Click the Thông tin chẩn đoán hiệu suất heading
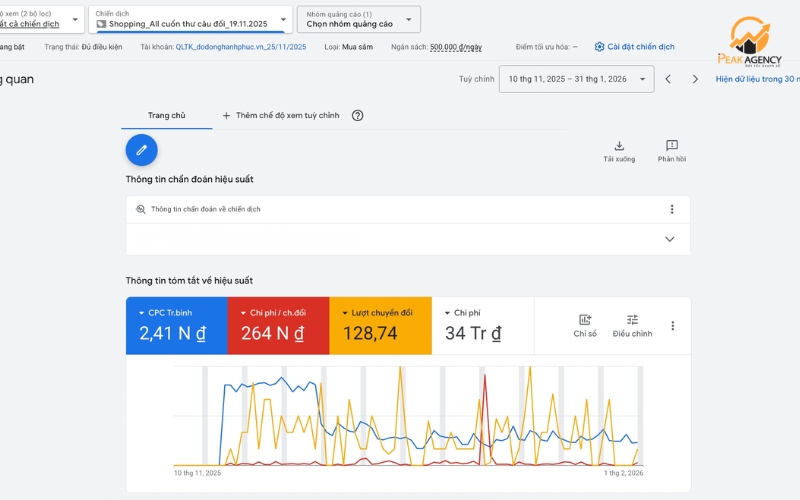800x500 pixels. point(189,179)
